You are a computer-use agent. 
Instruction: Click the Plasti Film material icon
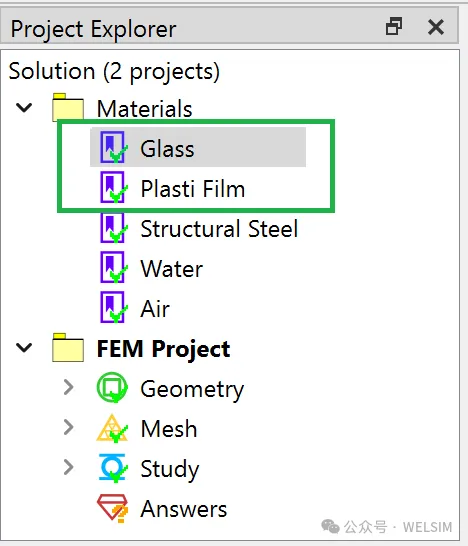[x=114, y=187]
